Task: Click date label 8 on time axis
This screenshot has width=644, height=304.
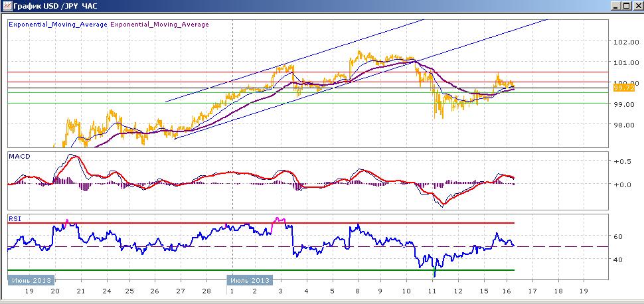Action: click(x=358, y=291)
